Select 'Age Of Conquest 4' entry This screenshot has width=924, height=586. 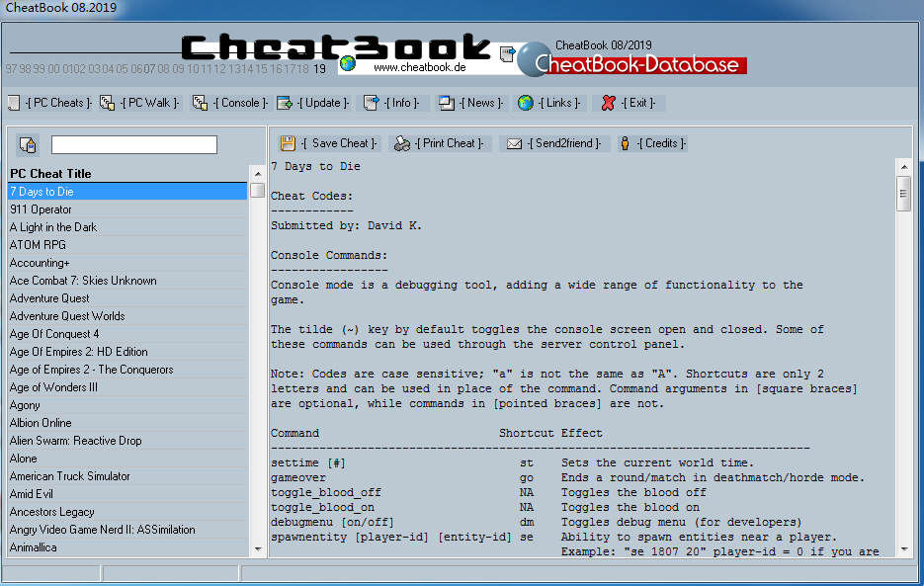pyautogui.click(x=127, y=334)
